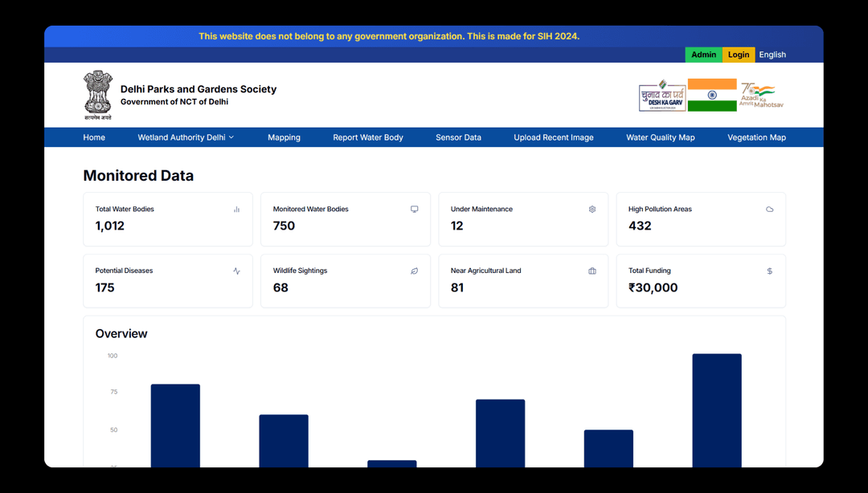Go to the Home menu item

[x=94, y=137]
